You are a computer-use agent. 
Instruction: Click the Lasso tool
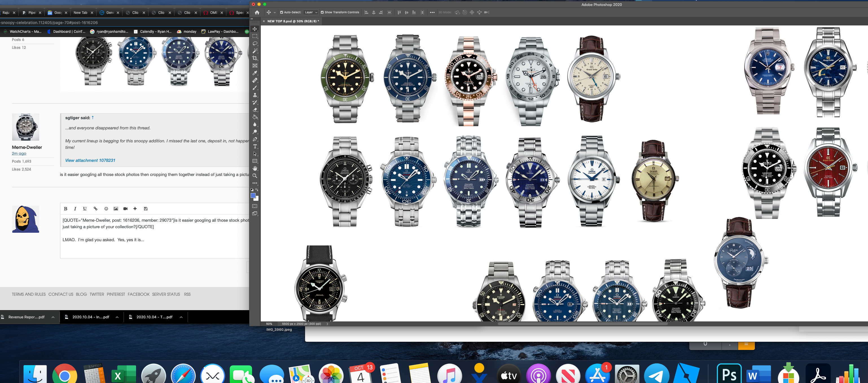pos(255,43)
